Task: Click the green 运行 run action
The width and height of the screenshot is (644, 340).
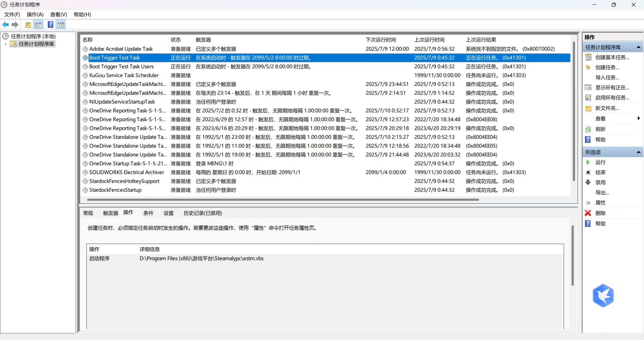Action: tap(600, 162)
